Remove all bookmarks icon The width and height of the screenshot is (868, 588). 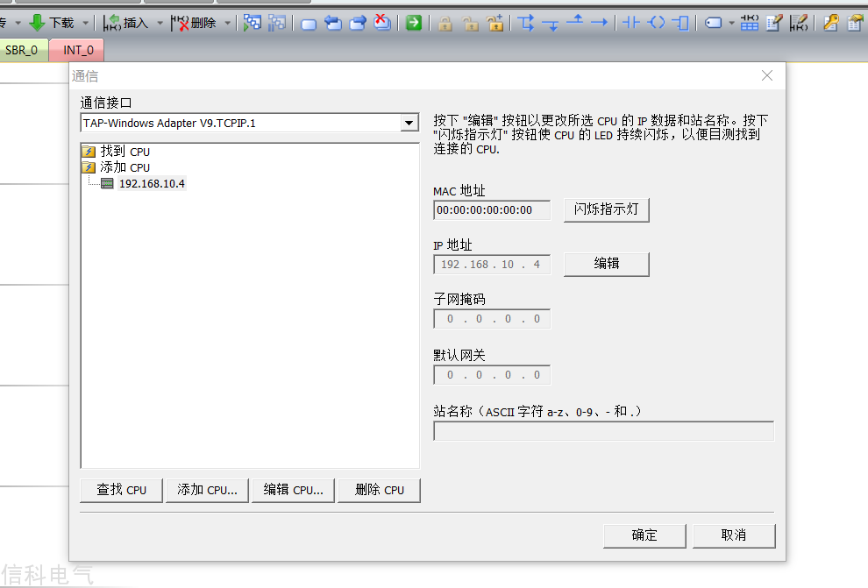[382, 23]
